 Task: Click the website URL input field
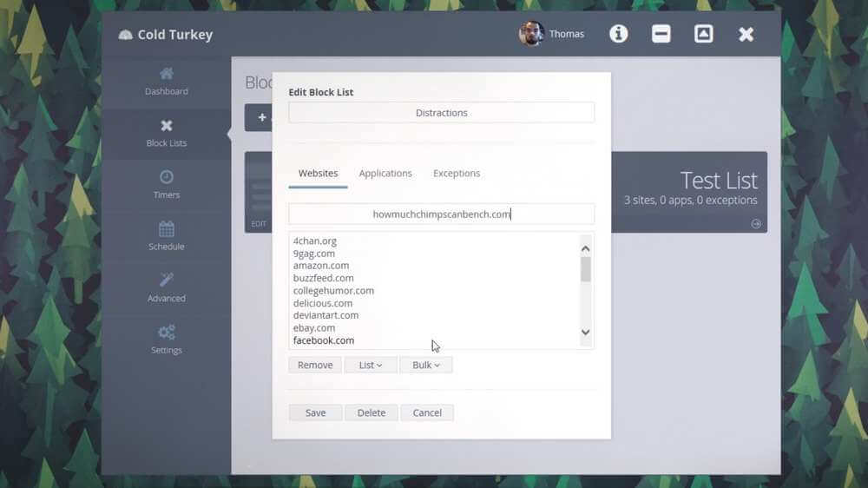[441, 214]
